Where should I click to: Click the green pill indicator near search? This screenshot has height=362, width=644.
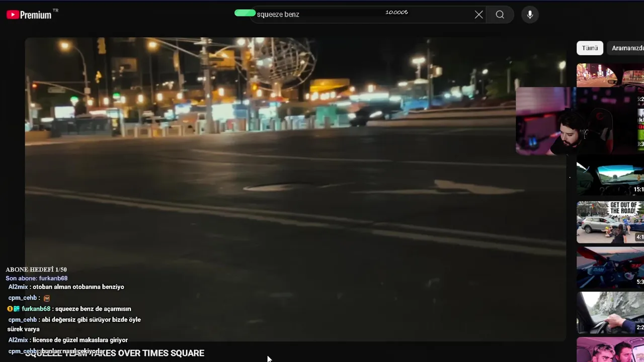pyautogui.click(x=245, y=13)
